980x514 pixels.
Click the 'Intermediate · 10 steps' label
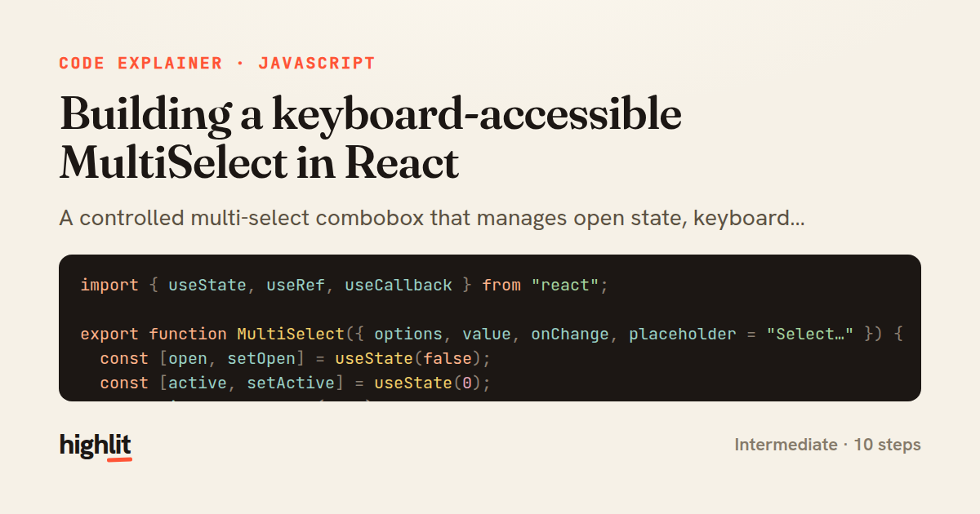coord(827,445)
